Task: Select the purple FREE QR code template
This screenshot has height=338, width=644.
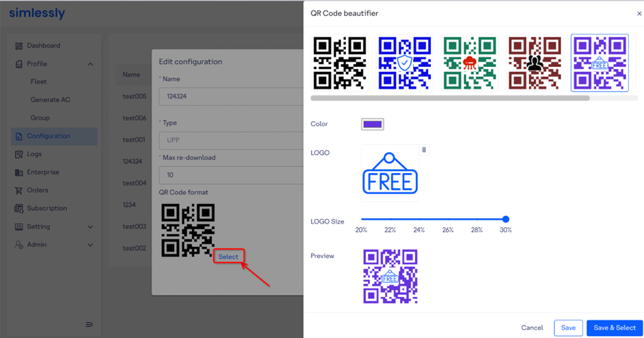Action: (x=599, y=63)
